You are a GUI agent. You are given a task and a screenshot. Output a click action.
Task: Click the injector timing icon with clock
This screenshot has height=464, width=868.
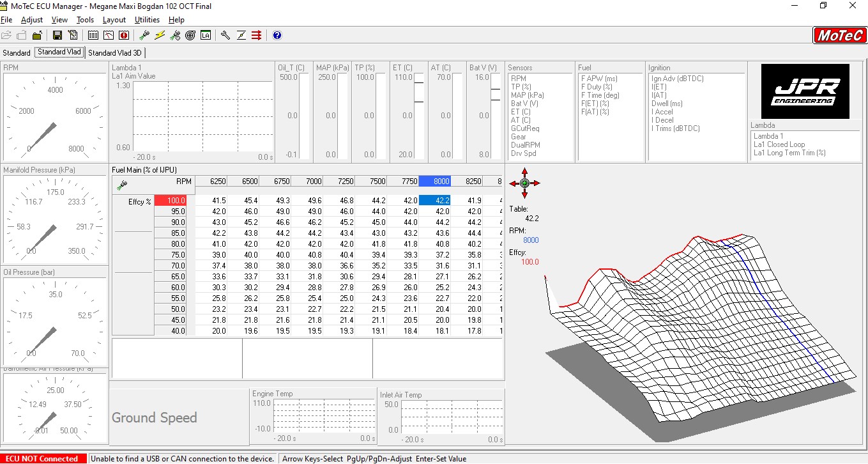pyautogui.click(x=175, y=35)
